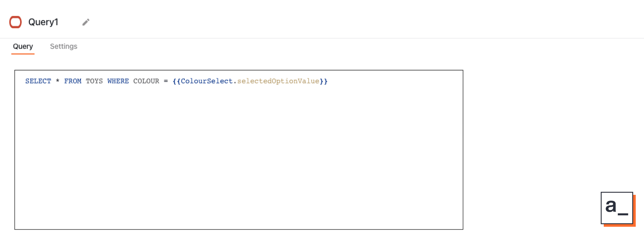Click the edit pencil next to the query title
Screen dimensions: 644x235
pyautogui.click(x=86, y=22)
